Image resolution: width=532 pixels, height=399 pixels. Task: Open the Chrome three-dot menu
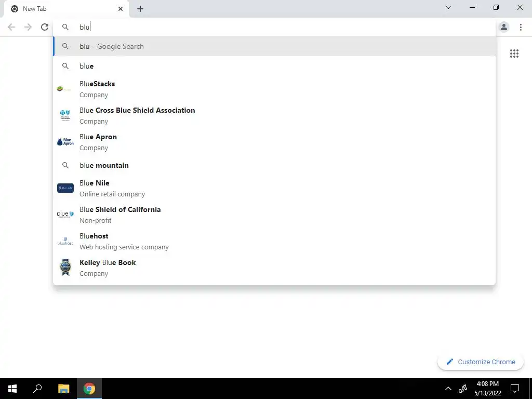(521, 27)
